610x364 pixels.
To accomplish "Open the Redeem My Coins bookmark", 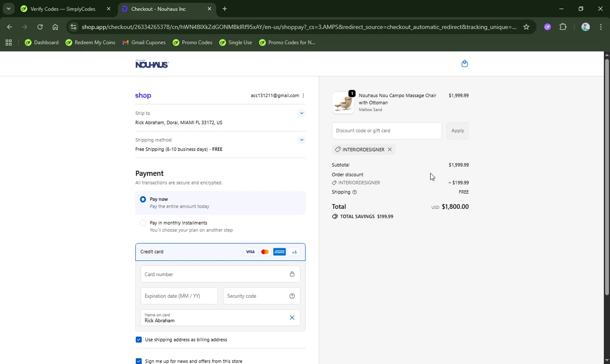I will [x=90, y=42].
